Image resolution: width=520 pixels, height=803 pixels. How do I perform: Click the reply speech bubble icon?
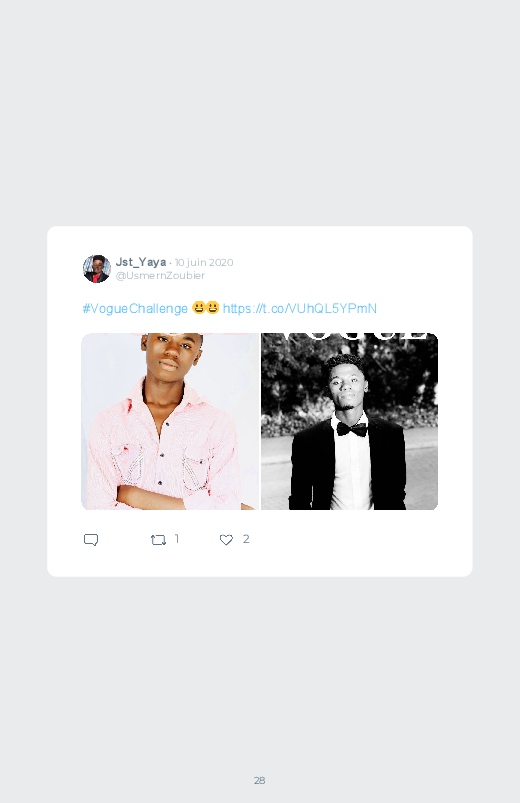[91, 540]
